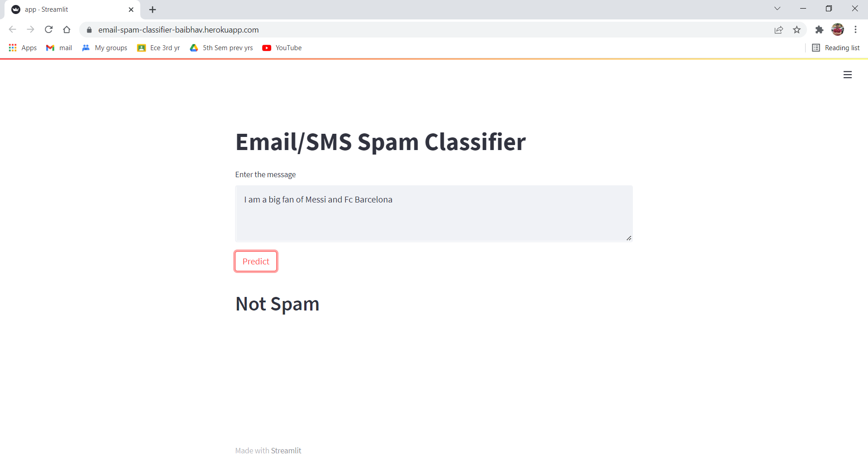Open the browser profile avatar
Image resolution: width=868 pixels, height=461 pixels.
coord(838,29)
